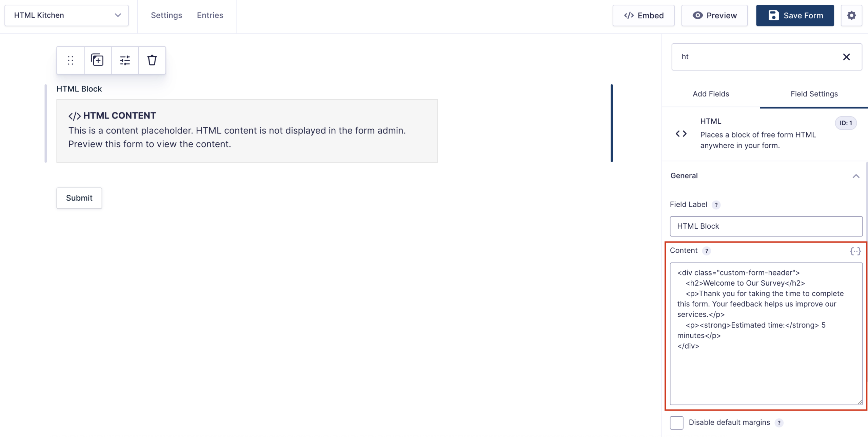Viewport: 868px width, 437px height.
Task: Collapse the General section
Action: 856,176
